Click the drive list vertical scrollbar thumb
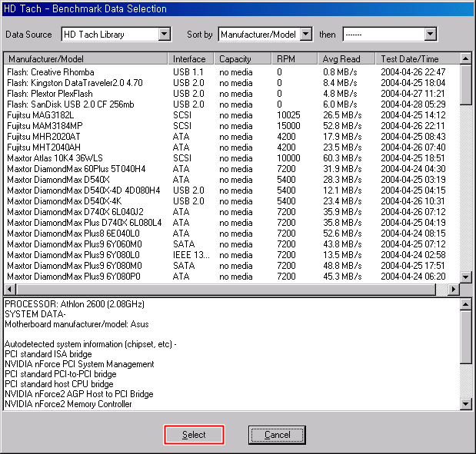476x454 pixels. [466, 85]
